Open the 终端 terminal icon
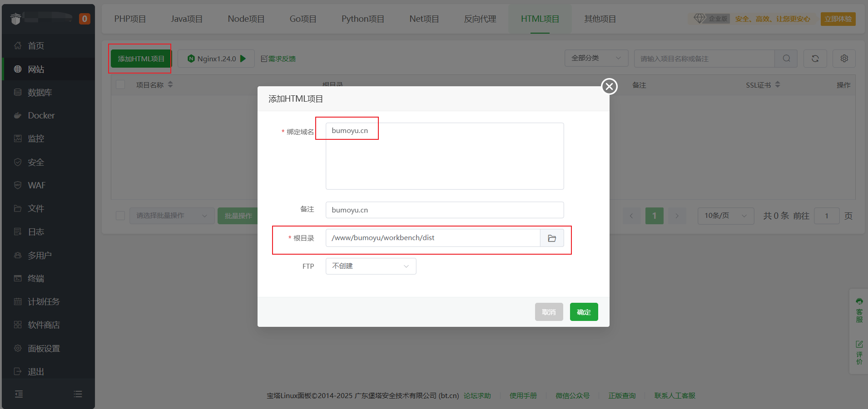The image size is (868, 409). pyautogui.click(x=18, y=278)
